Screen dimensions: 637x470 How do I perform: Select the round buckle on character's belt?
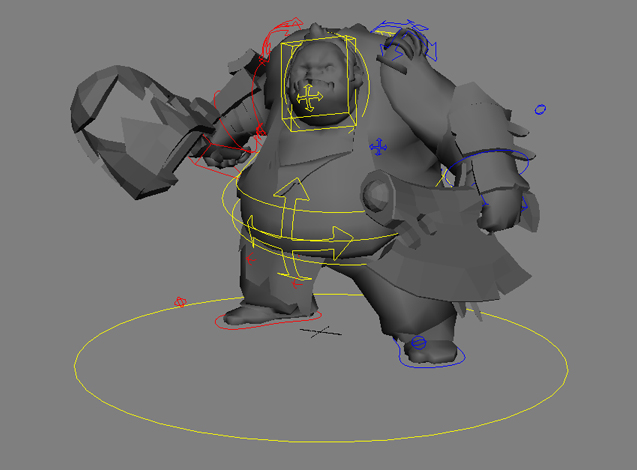(380, 195)
